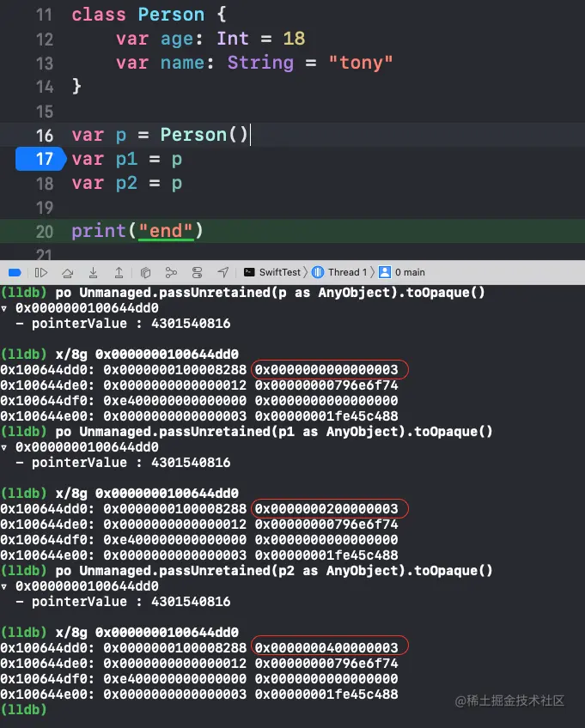Click the circled value 0x0000000200000003
The image size is (585, 728).
326,509
